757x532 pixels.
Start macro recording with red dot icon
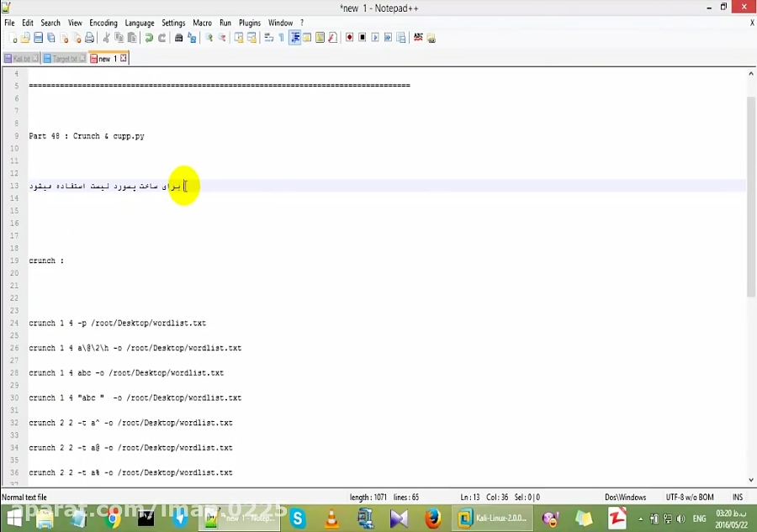tap(350, 38)
